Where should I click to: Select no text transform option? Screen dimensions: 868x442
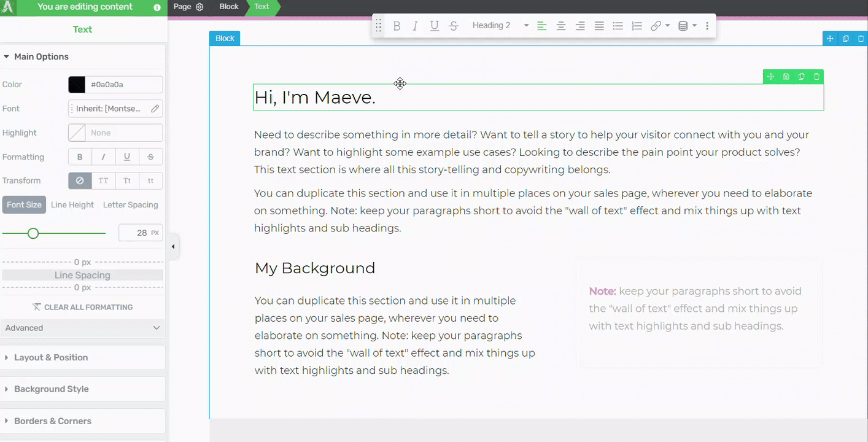[x=80, y=180]
